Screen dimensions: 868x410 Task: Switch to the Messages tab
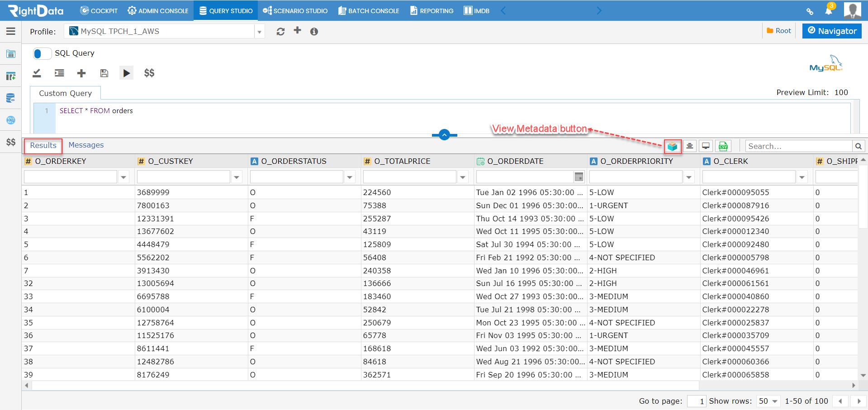pos(86,145)
